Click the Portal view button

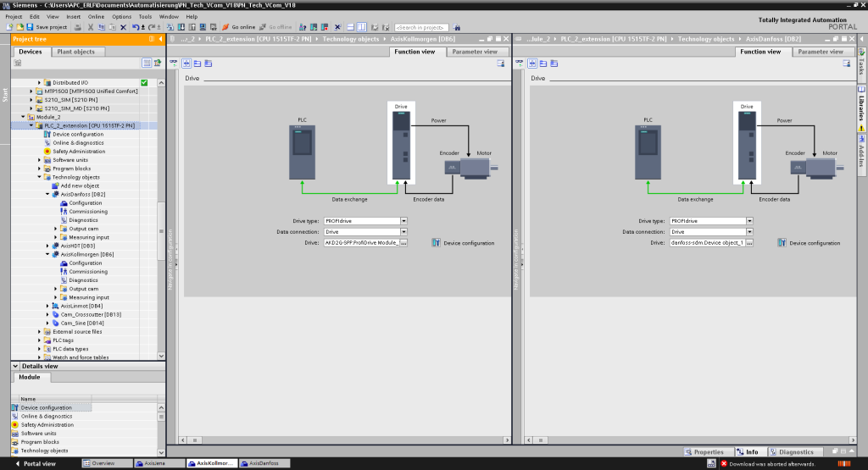(x=34, y=463)
